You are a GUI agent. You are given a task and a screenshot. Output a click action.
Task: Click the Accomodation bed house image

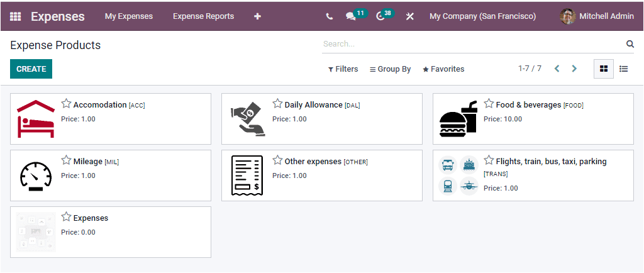[36, 119]
